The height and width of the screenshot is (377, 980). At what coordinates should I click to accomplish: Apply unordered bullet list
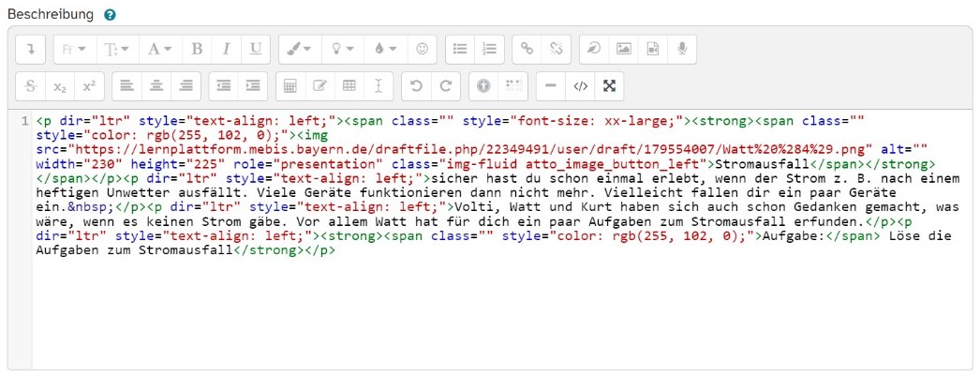(x=459, y=49)
